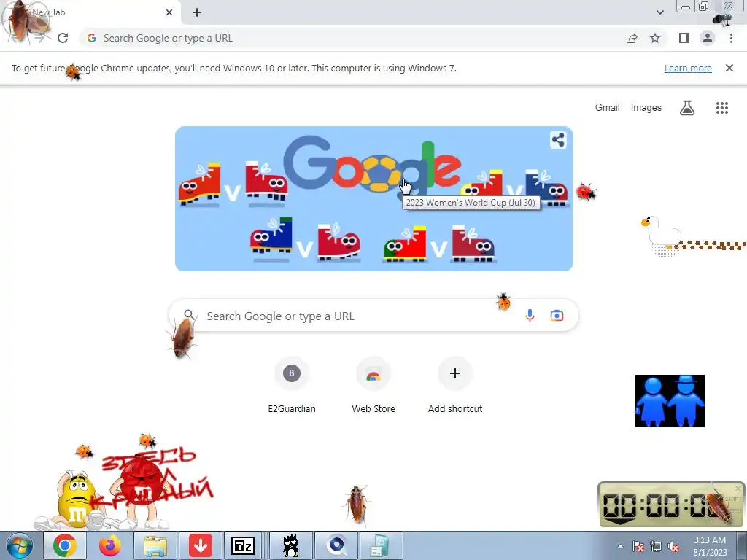Click Add shortcut button
Screen dimensions: 747x560
coord(455,386)
